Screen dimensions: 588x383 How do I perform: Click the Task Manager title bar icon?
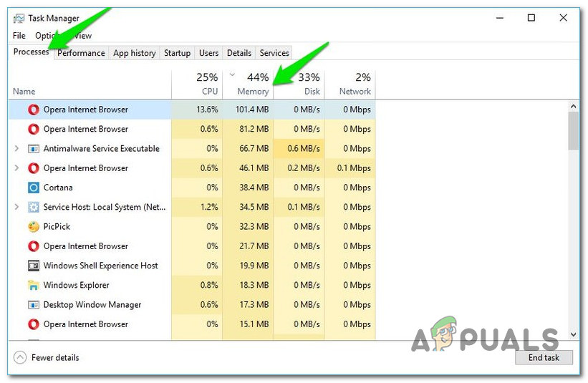[x=19, y=18]
